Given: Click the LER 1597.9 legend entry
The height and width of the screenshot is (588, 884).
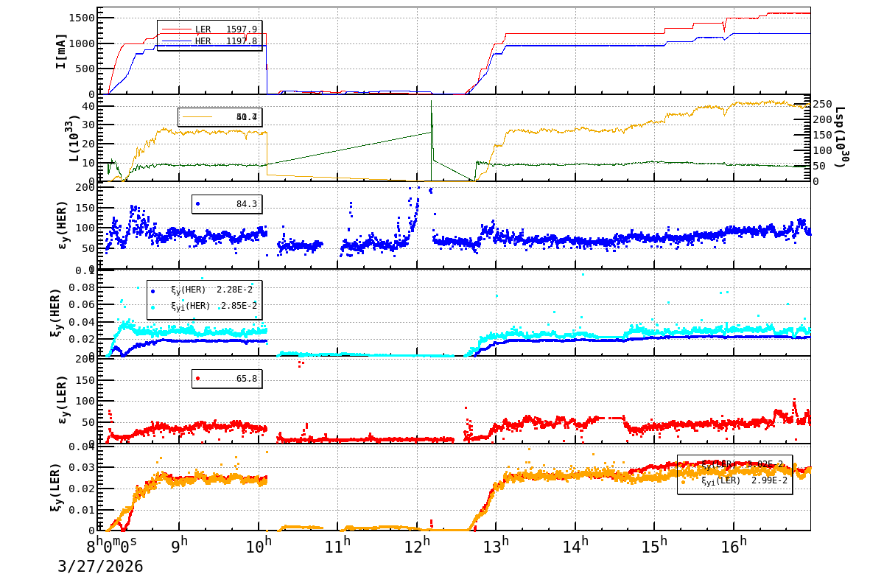Looking at the screenshot, I should 210,29.
